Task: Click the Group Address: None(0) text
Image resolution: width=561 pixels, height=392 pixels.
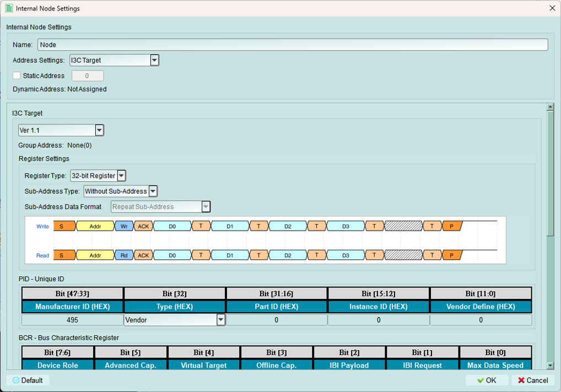Action: coord(55,145)
